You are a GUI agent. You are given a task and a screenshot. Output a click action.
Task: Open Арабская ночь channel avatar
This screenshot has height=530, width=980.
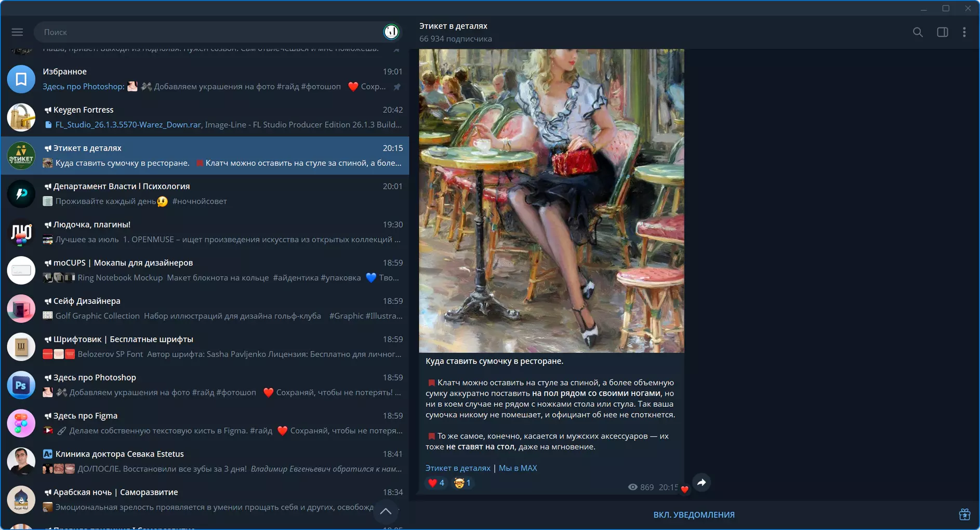click(21, 499)
